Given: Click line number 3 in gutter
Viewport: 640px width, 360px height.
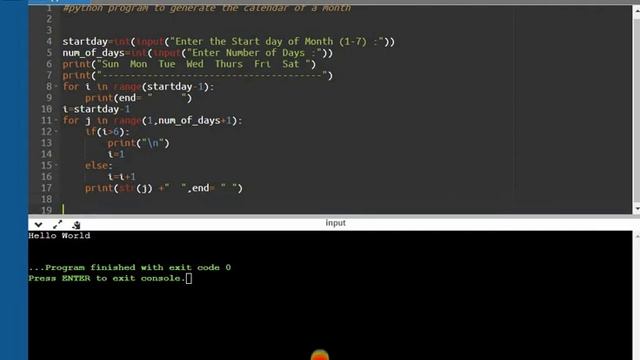Looking at the screenshot, I should [49, 30].
